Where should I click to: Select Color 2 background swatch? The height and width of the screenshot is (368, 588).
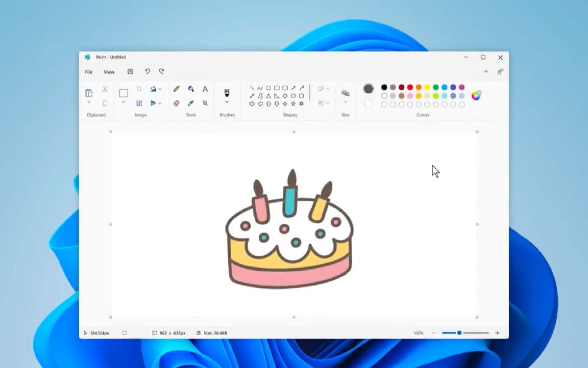(368, 104)
